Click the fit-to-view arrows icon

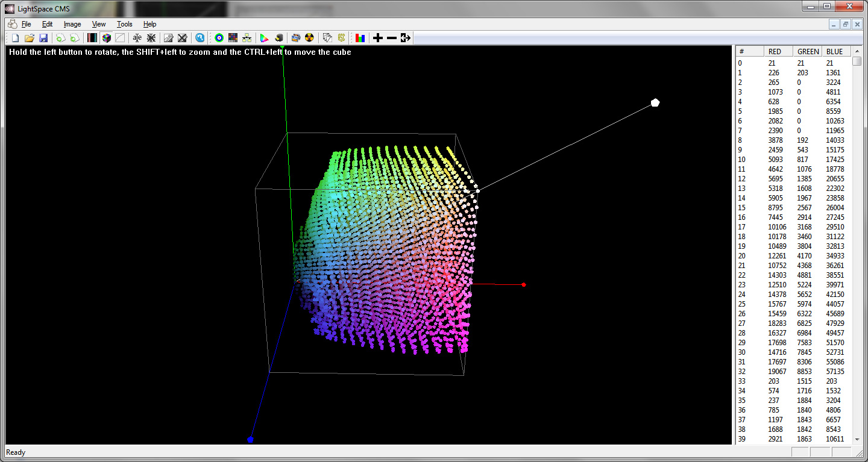(406, 38)
